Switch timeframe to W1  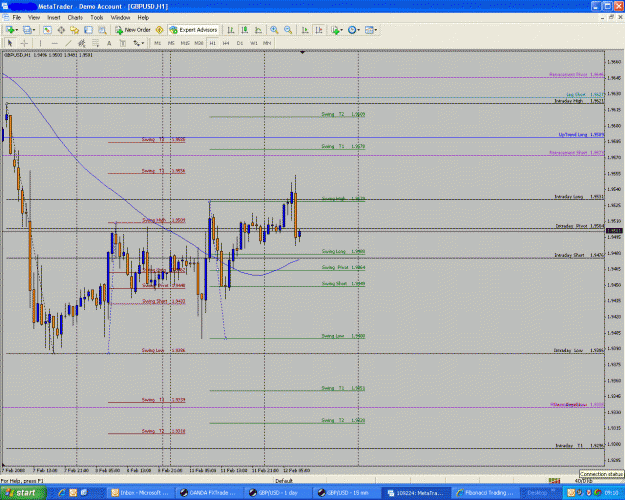point(254,43)
